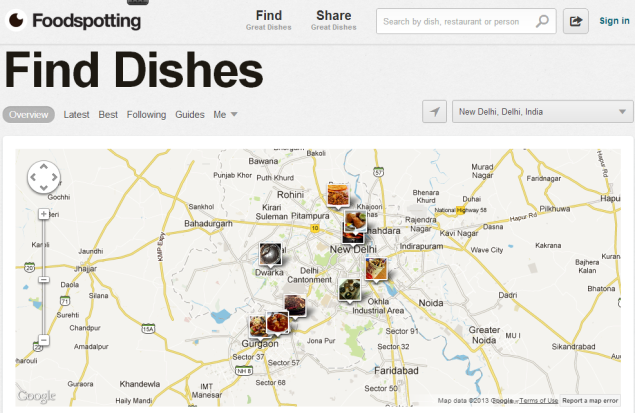Click the Sign in link

coord(614,21)
